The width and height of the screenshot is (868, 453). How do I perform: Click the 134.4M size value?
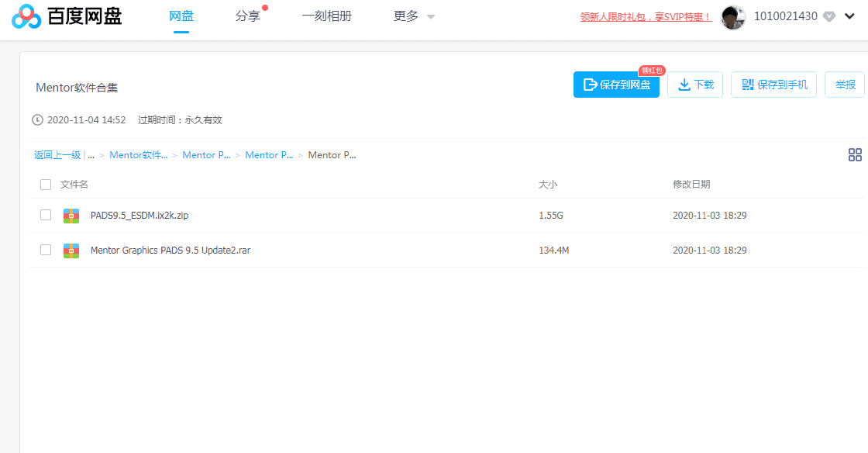553,251
